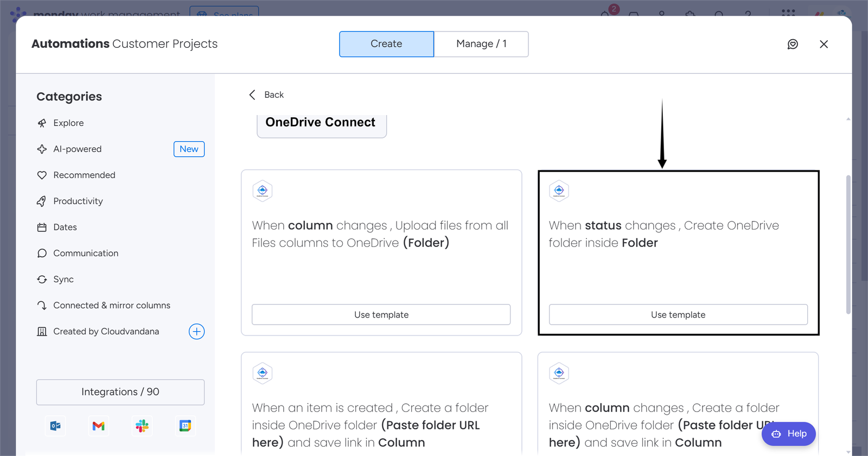Click the New badge next to AI-powered

pos(189,149)
